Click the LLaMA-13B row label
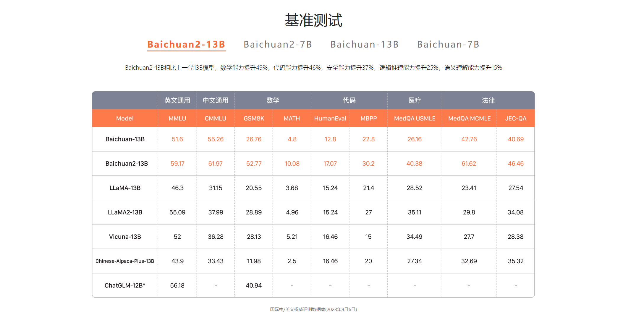The height and width of the screenshot is (319, 644). (x=125, y=188)
